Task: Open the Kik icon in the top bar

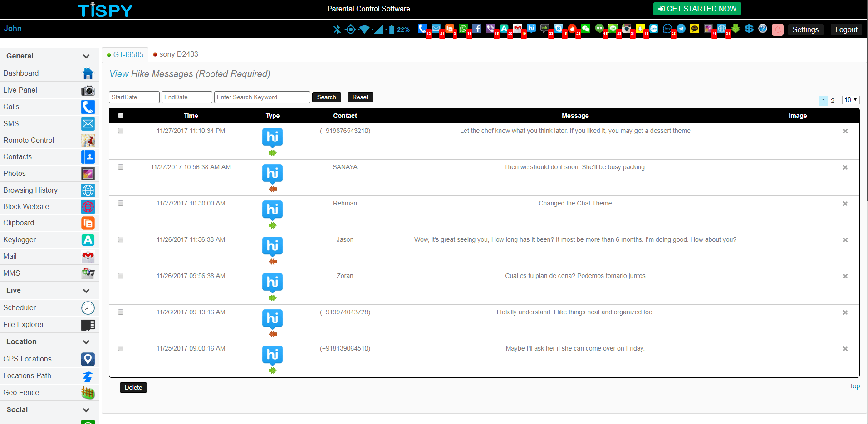Action: click(x=545, y=29)
